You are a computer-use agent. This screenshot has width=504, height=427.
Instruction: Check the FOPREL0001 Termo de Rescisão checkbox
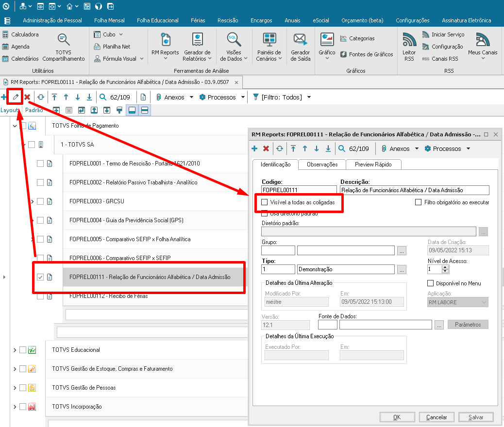coord(40,164)
